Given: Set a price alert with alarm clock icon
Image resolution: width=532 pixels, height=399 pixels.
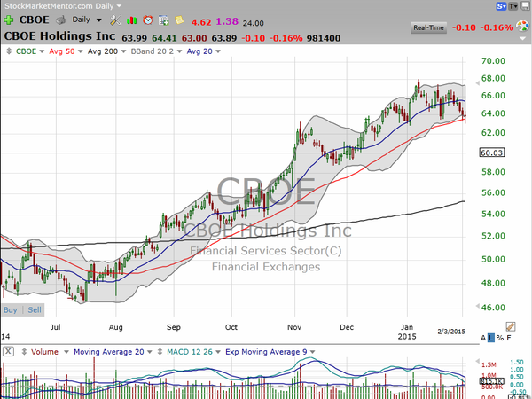Looking at the screenshot, I should coord(147,20).
